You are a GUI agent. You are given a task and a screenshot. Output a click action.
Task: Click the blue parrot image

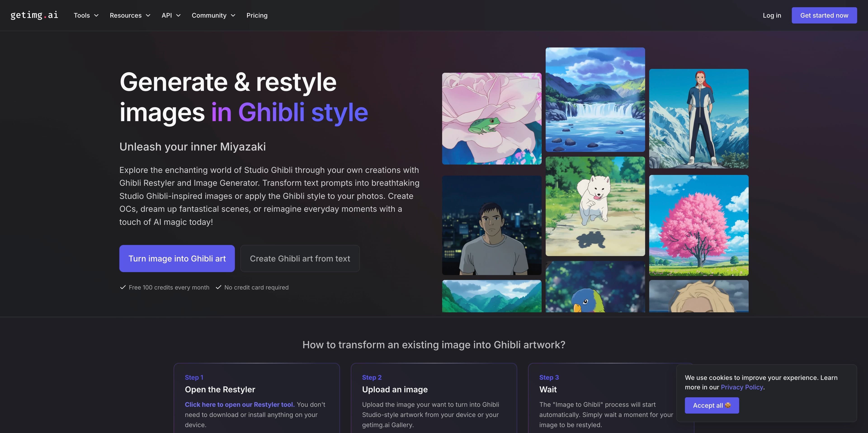pos(595,287)
